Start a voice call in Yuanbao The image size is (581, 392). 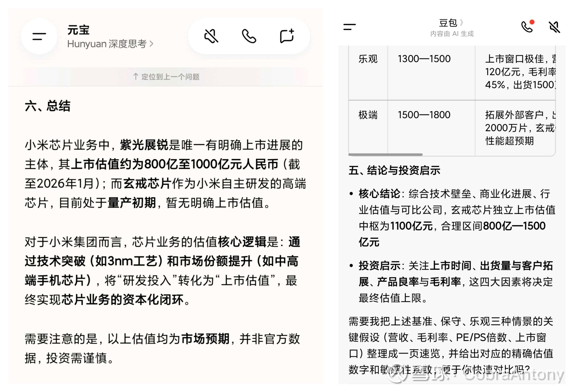pos(249,36)
